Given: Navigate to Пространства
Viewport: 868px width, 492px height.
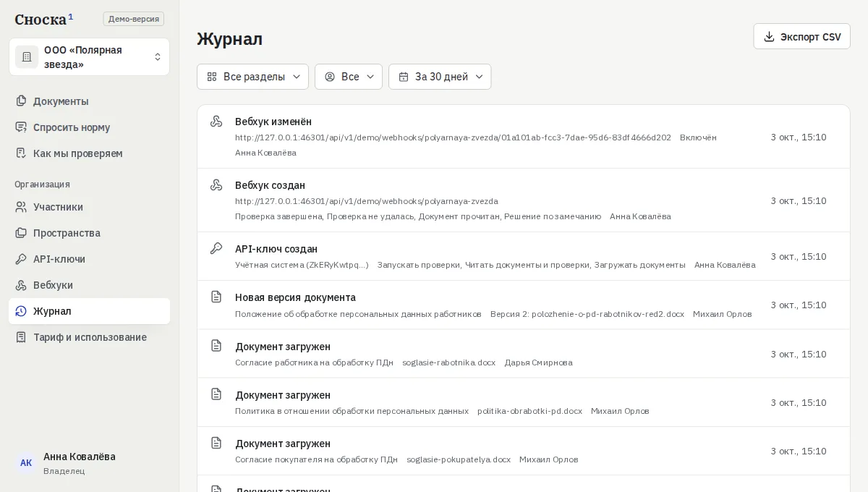Looking at the screenshot, I should (x=90, y=233).
